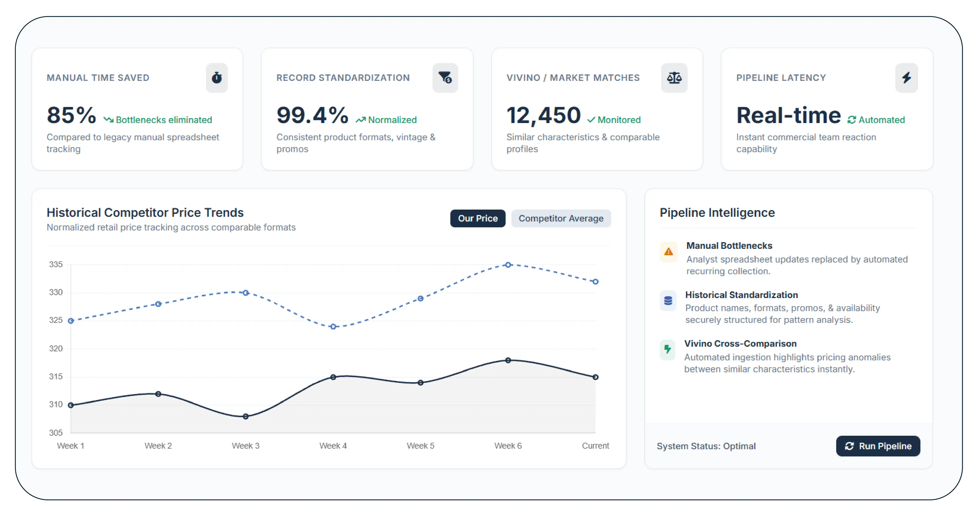Select the Week 1 Our Price data point
Screen dimensions: 980x516
[71, 405]
